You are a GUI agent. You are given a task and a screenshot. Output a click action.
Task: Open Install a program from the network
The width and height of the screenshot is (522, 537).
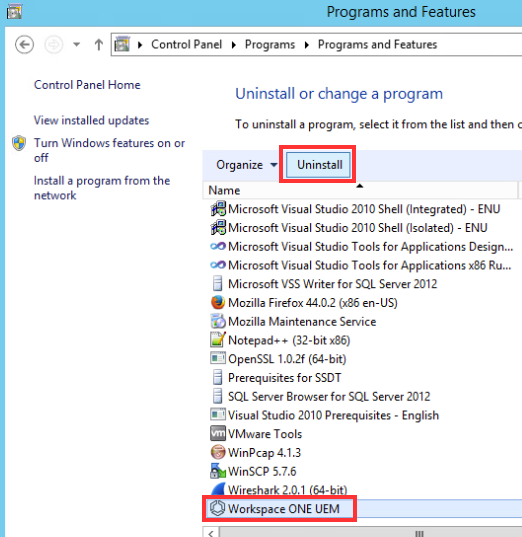102,188
